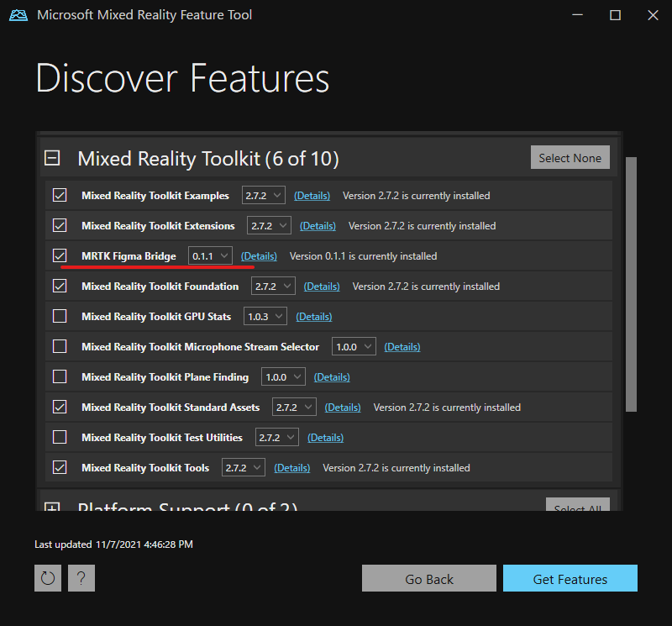Open help with the question mark button
The width and height of the screenshot is (672, 626).
[x=81, y=578]
